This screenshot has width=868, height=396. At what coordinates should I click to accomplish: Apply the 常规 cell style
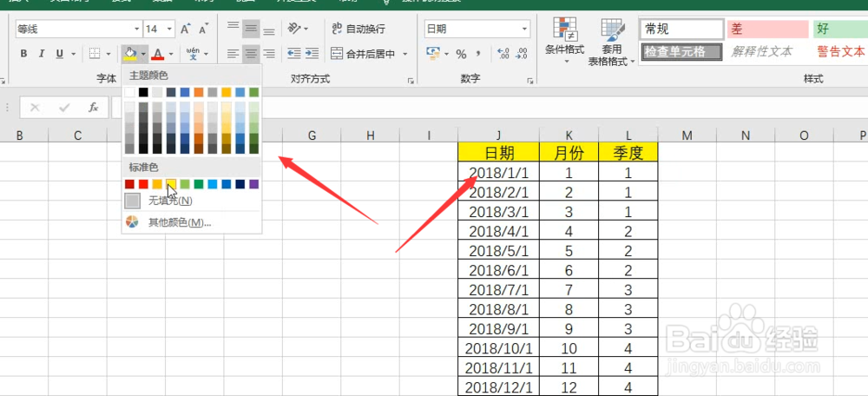coord(682,29)
